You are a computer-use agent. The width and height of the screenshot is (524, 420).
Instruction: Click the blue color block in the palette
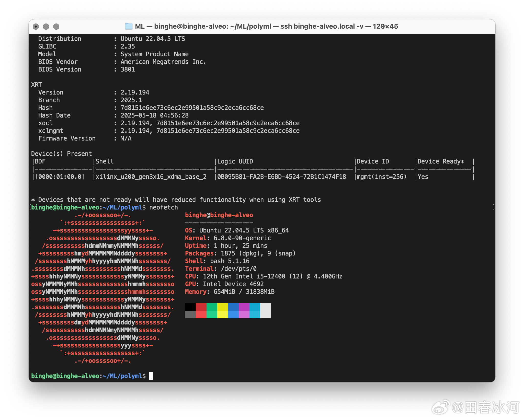pos(233,307)
